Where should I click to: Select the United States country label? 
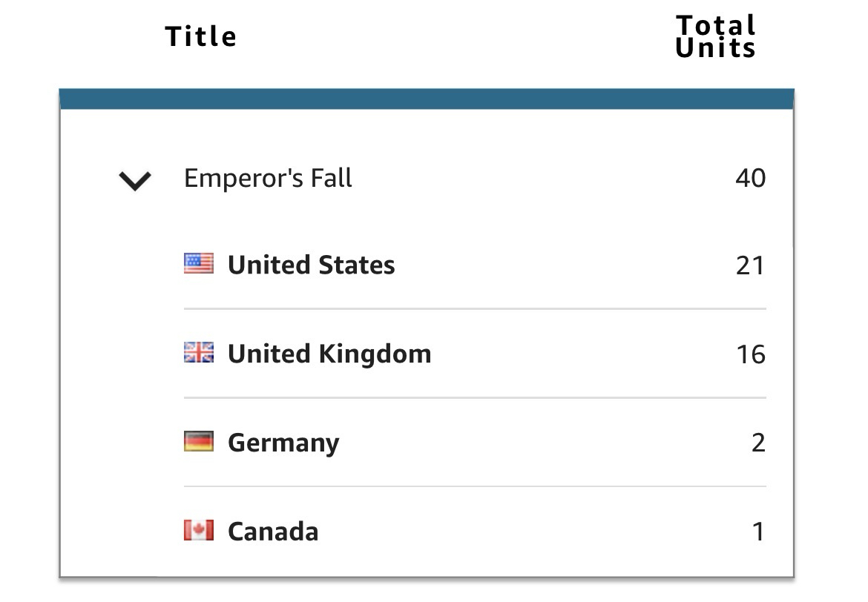(311, 265)
